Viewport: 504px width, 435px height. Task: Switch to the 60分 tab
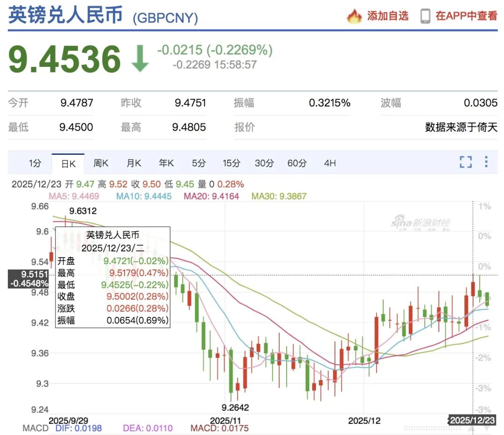click(x=297, y=163)
